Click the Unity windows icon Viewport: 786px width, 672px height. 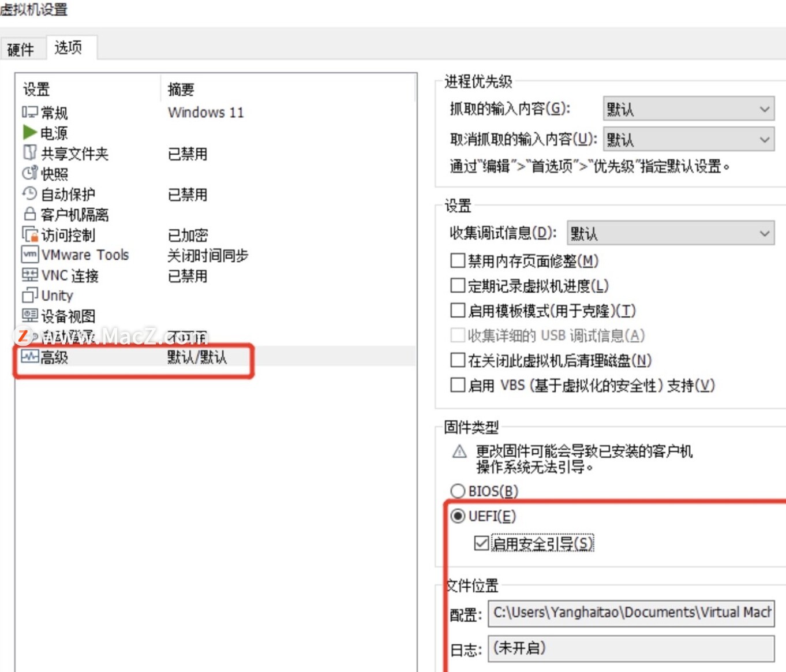[30, 295]
